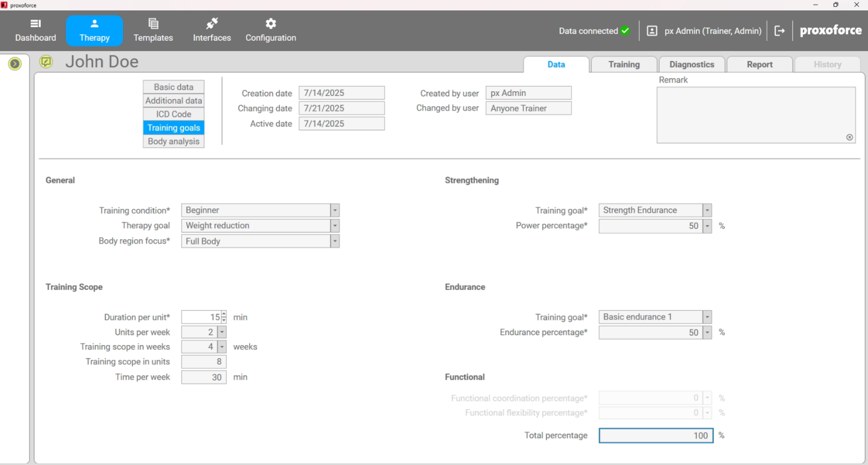Switch to the Diagnostics tab
The width and height of the screenshot is (868, 465).
[691, 65]
